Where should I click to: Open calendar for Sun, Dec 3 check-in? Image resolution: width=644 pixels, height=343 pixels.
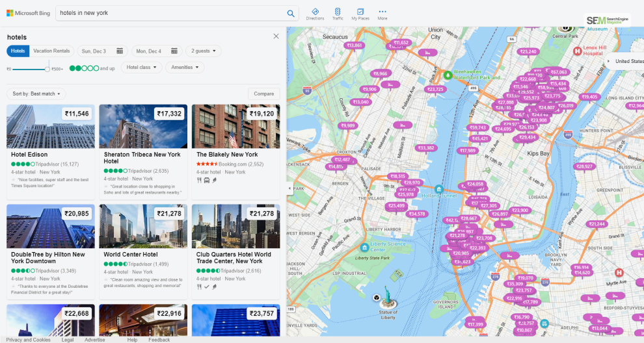[120, 51]
